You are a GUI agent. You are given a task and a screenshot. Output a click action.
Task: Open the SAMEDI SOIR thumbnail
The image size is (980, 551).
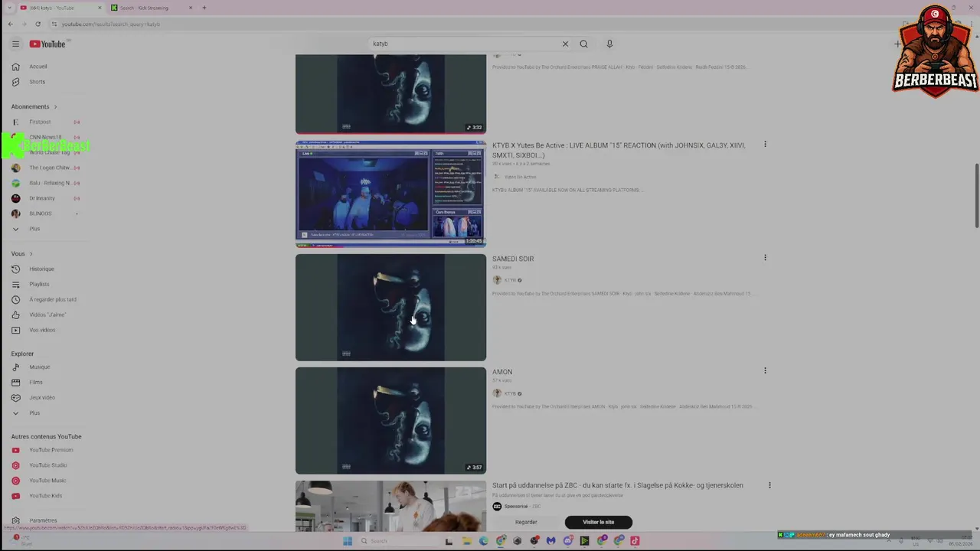390,307
